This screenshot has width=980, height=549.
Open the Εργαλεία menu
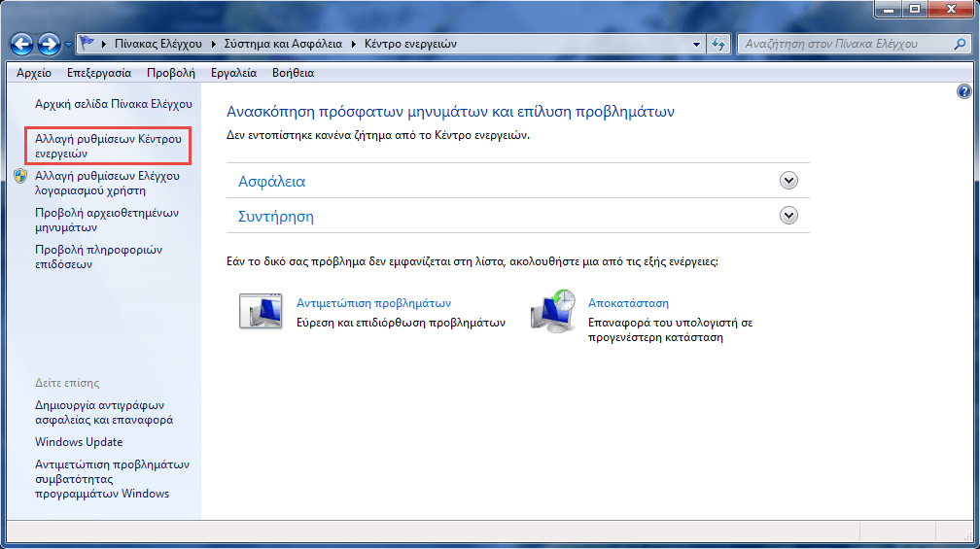233,73
